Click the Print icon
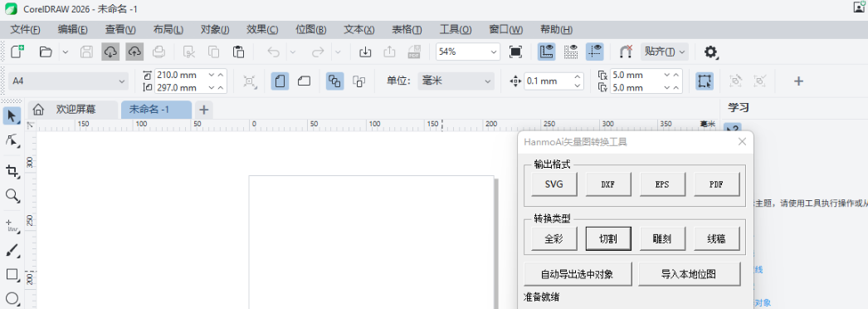 pos(158,52)
